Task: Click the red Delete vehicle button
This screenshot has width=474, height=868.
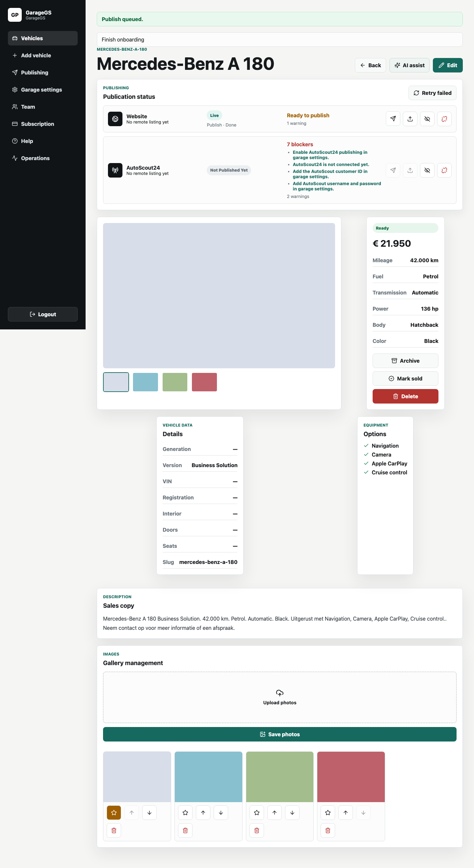Action: tap(405, 396)
